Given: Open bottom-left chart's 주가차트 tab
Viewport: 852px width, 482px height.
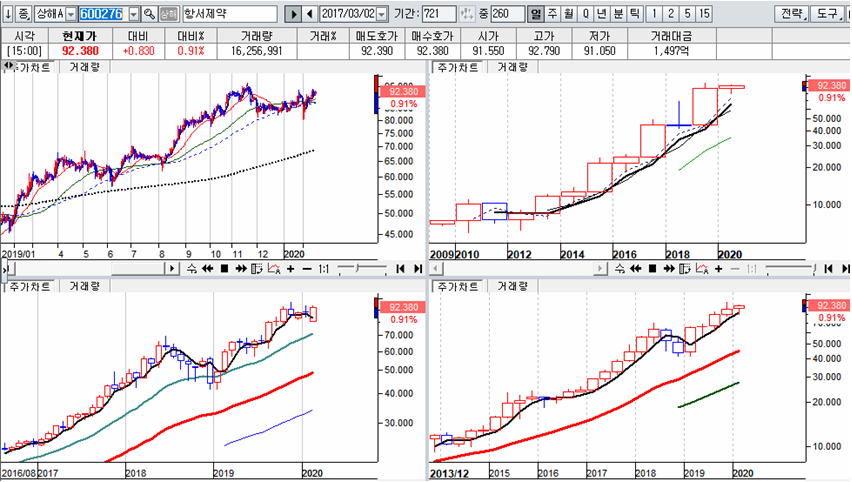Looking at the screenshot, I should 29,286.
